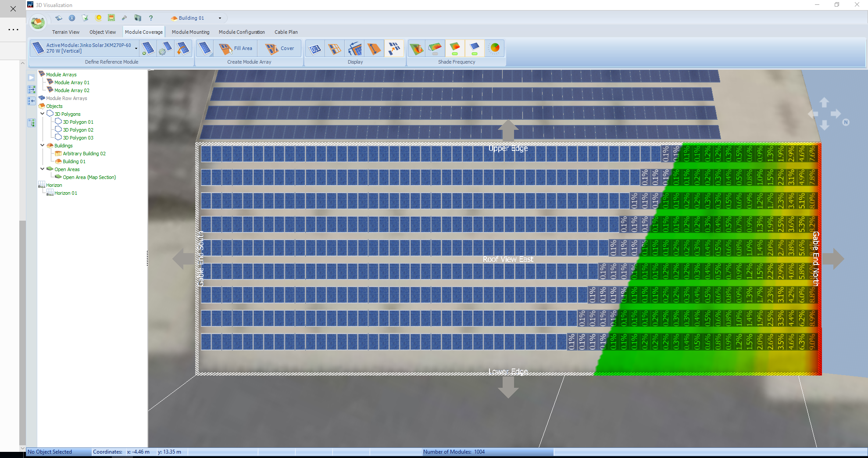Image resolution: width=868 pixels, height=458 pixels.
Task: Select Module Array 02 in the tree
Action: click(x=71, y=90)
